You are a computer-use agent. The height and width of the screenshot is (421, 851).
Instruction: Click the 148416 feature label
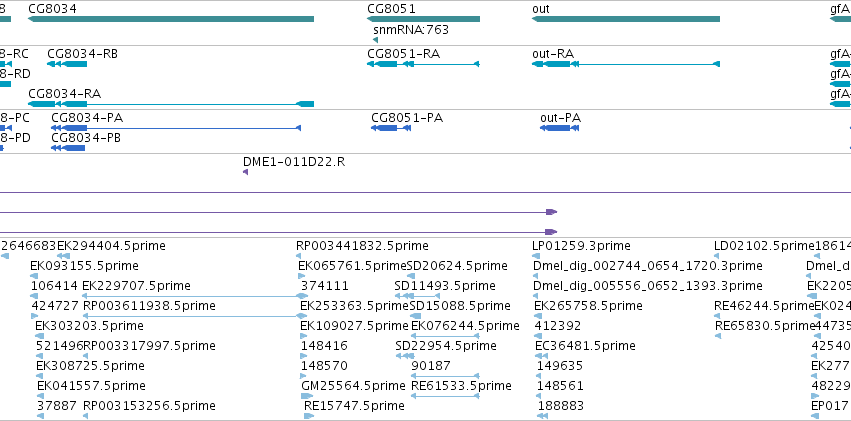325,346
